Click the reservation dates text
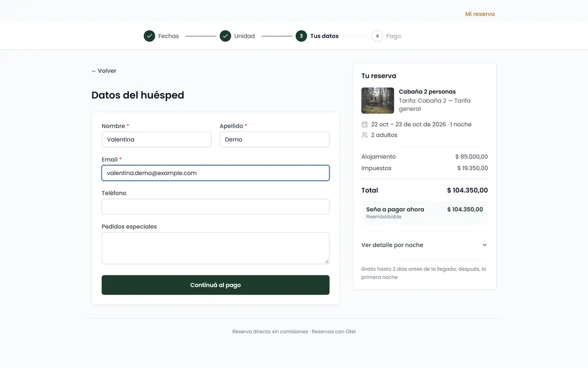The height and width of the screenshot is (368, 588). [421, 125]
